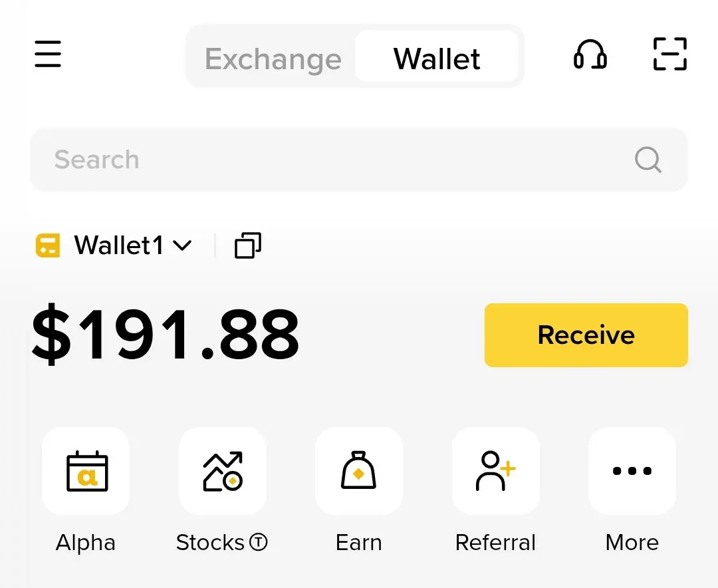
Task: Tap the Referral label text
Action: (x=495, y=543)
